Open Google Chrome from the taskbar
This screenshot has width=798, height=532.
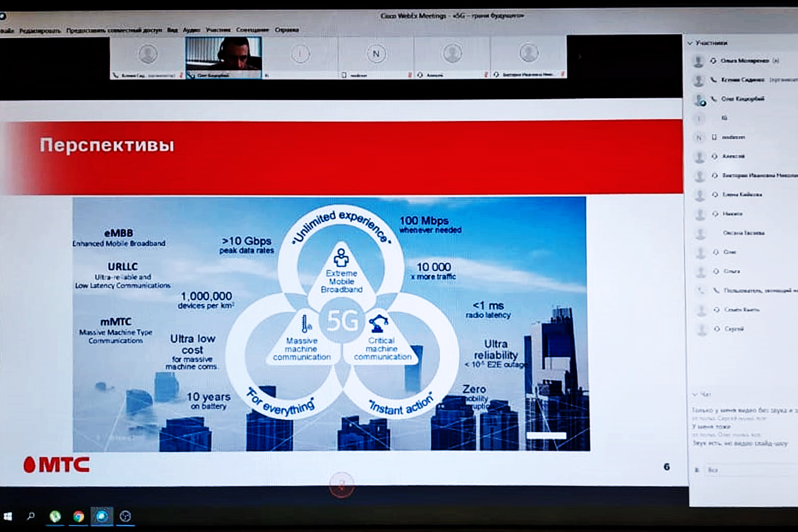coord(78,516)
